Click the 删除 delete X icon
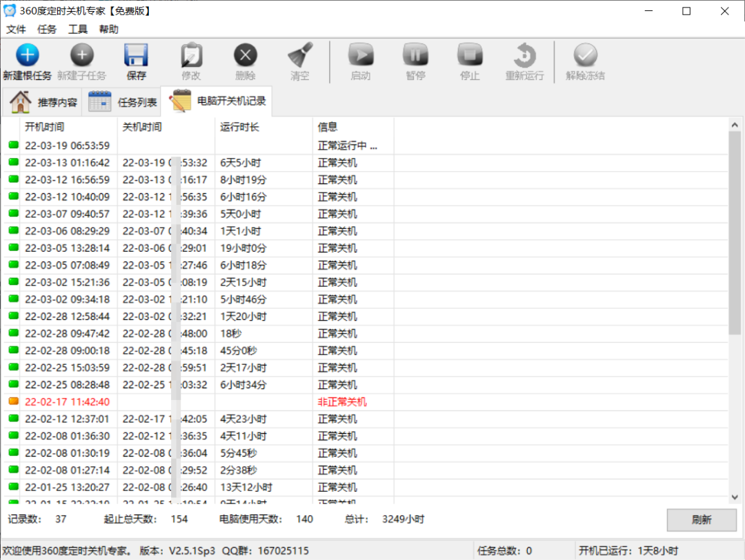 [x=245, y=55]
